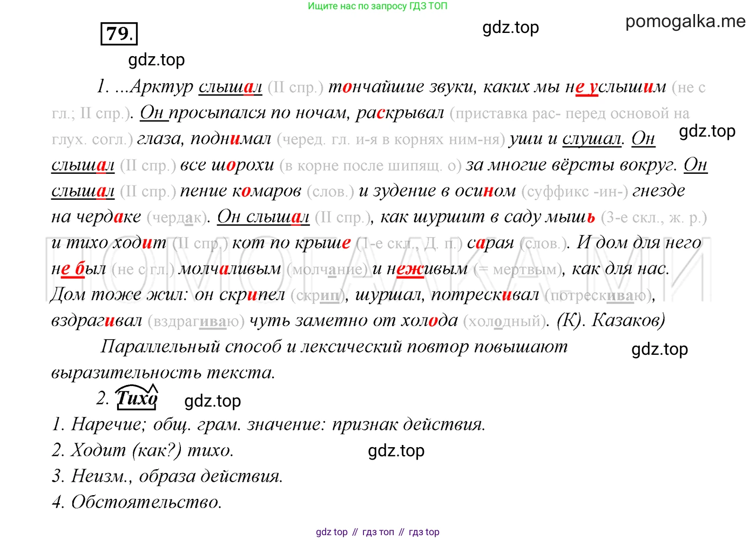Click the grey check word '(холодный)'

click(x=504, y=321)
